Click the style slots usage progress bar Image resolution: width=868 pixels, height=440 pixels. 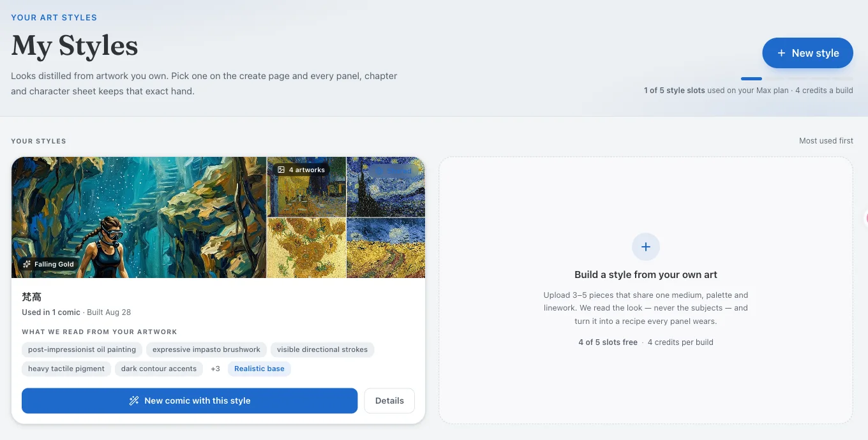coord(797,78)
